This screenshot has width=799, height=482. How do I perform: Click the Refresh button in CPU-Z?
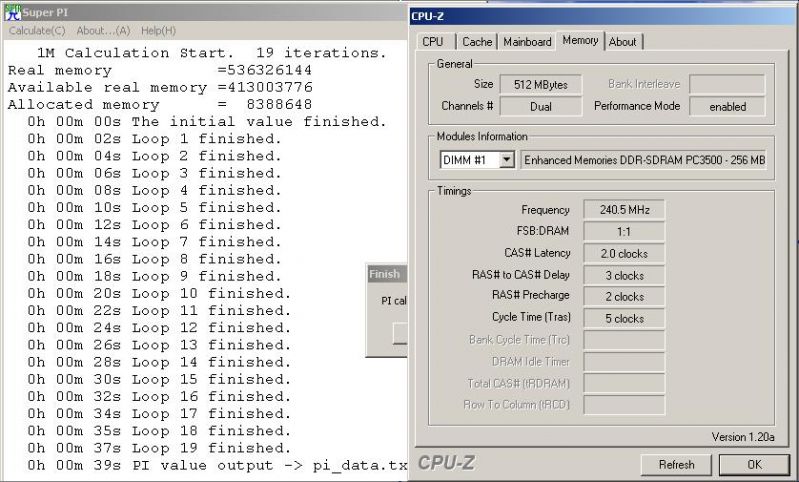(676, 465)
